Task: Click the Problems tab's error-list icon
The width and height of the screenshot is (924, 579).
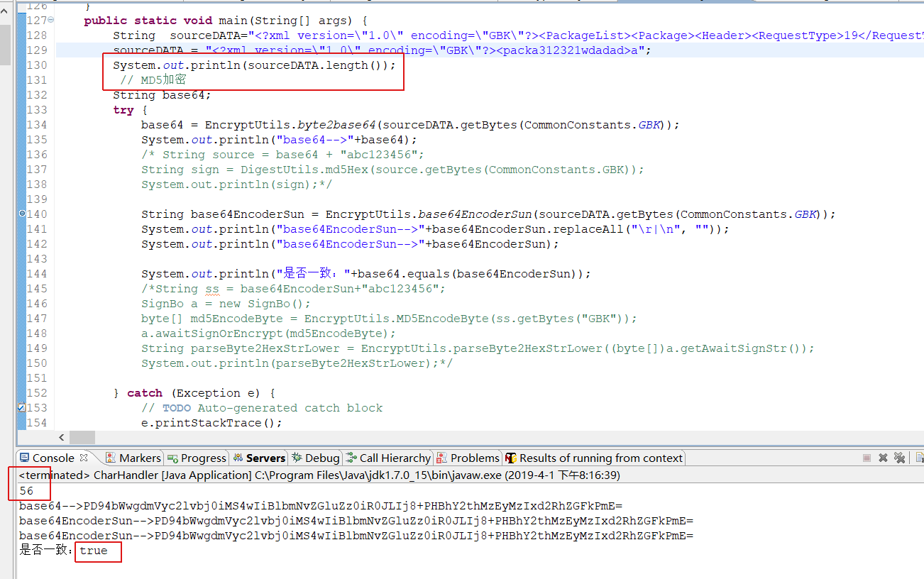Action: point(441,458)
